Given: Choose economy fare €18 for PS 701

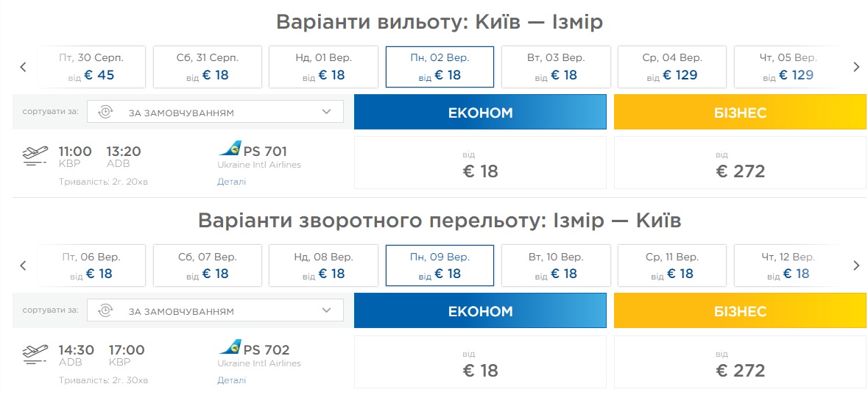Looking at the screenshot, I should tap(480, 163).
